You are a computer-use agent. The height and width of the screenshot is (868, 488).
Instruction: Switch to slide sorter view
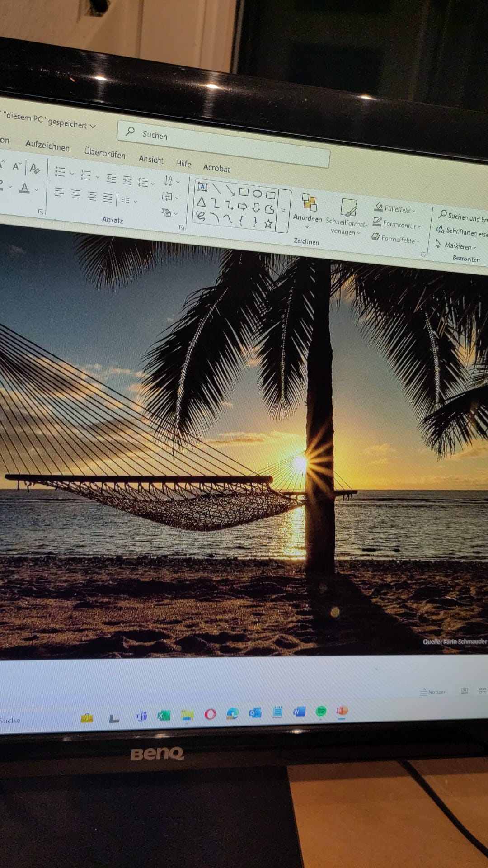[x=482, y=690]
